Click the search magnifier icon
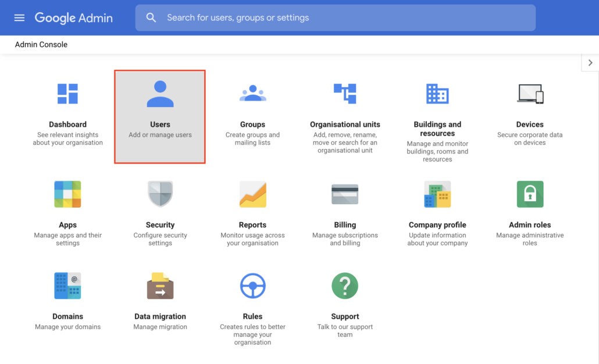 pos(151,17)
